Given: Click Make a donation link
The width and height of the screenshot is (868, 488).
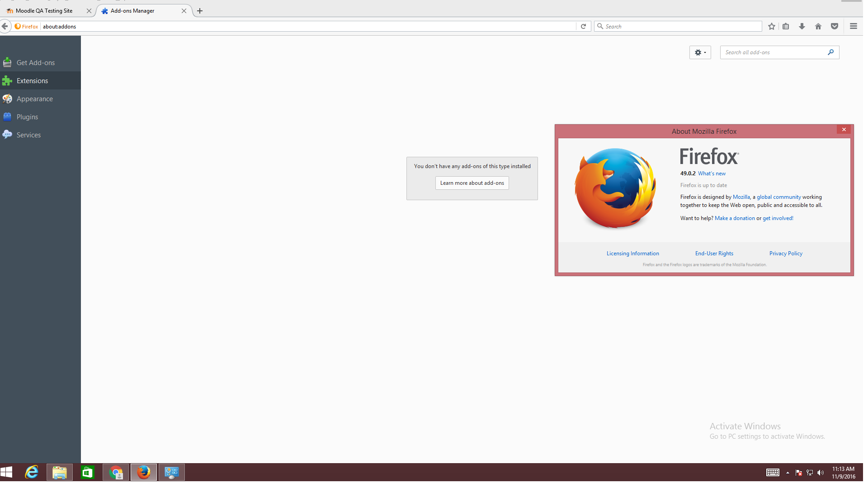Looking at the screenshot, I should (735, 218).
